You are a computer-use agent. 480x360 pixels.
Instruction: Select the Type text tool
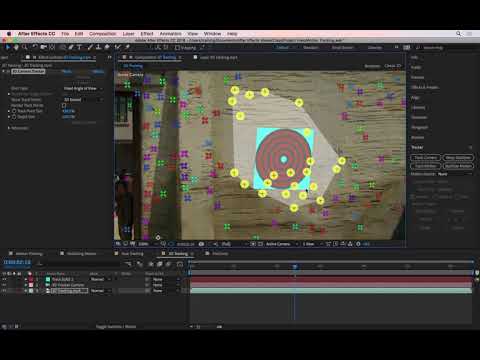pos(79,47)
